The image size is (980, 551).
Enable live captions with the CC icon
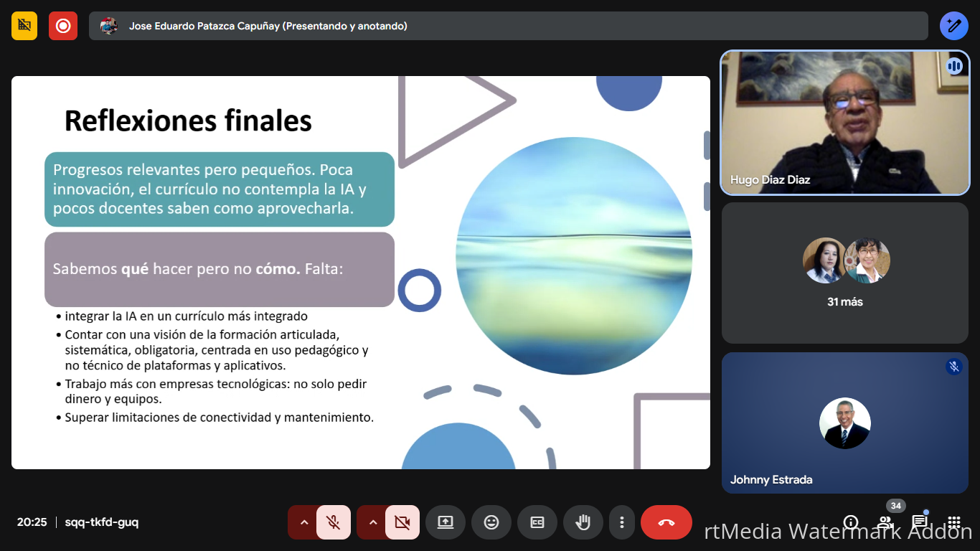pos(537,522)
